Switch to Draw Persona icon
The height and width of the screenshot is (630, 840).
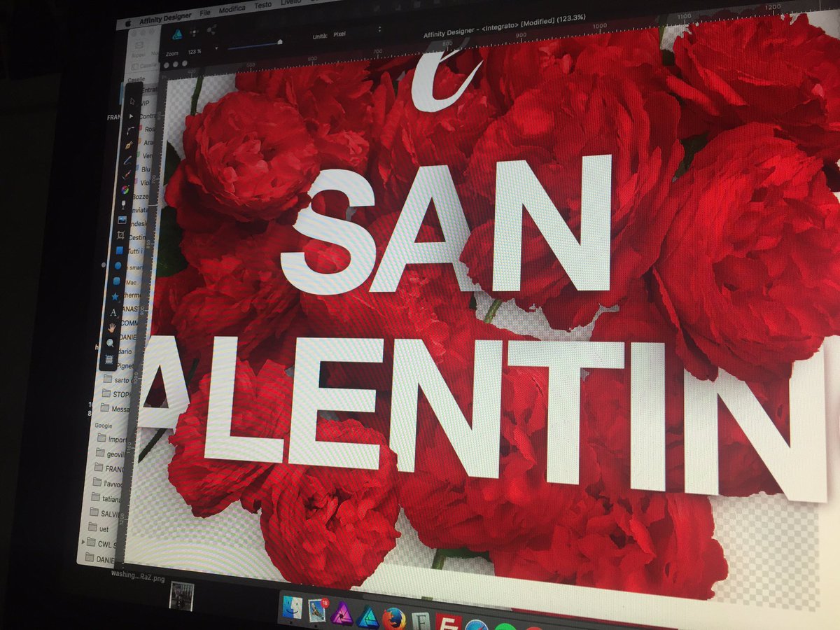[178, 33]
